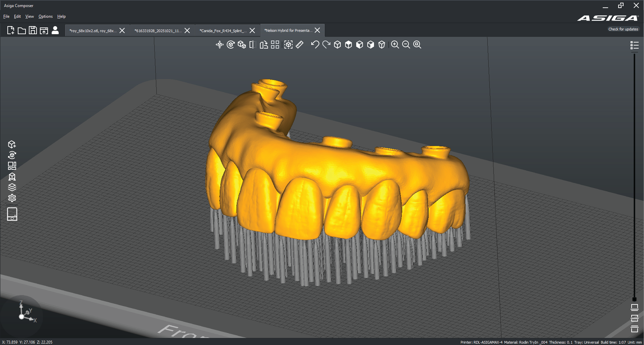The image size is (644, 345).
Task: Open the parts list panel icon
Action: click(634, 45)
